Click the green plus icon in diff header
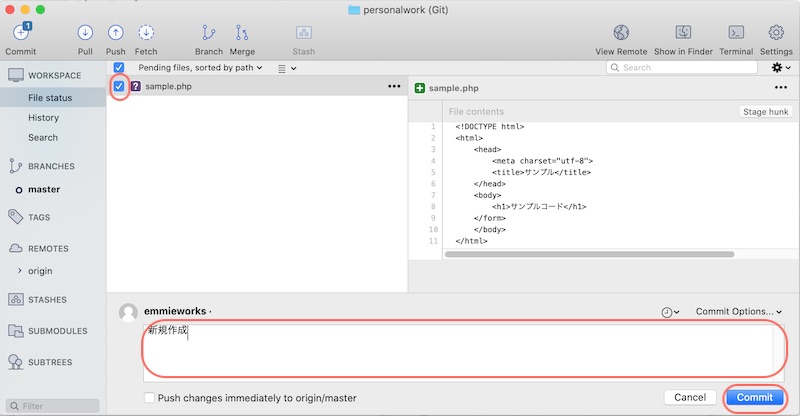Screen dimensions: 800x416 (420, 88)
